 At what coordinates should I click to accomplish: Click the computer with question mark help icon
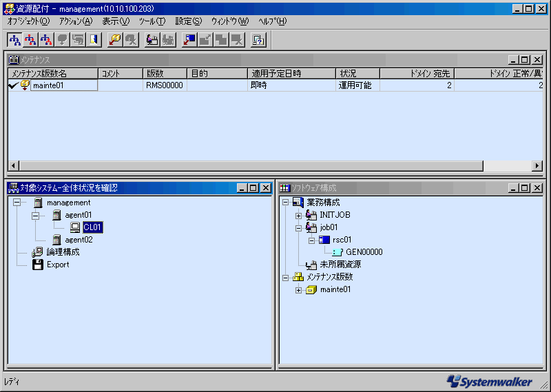click(258, 40)
